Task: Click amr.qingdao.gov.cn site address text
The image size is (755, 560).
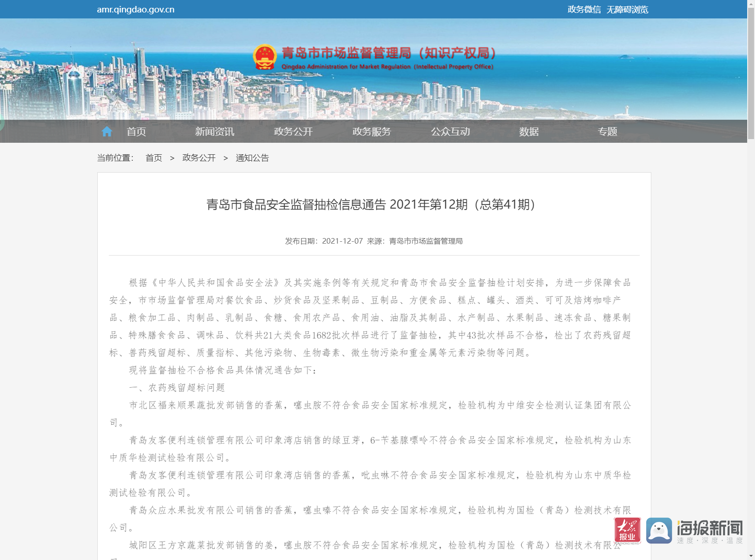Action: pyautogui.click(x=136, y=10)
